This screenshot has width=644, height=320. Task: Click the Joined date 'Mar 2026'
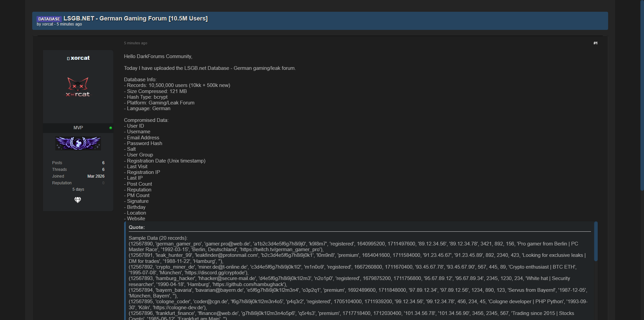click(x=96, y=176)
